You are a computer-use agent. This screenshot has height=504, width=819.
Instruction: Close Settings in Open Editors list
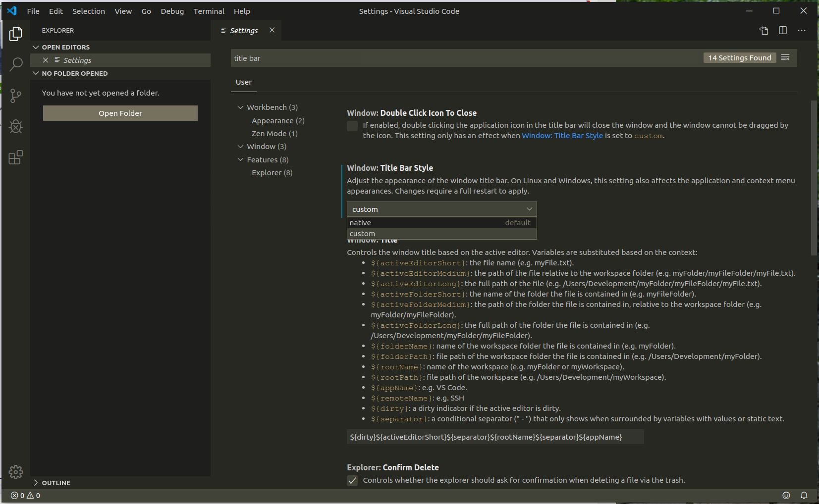click(46, 60)
